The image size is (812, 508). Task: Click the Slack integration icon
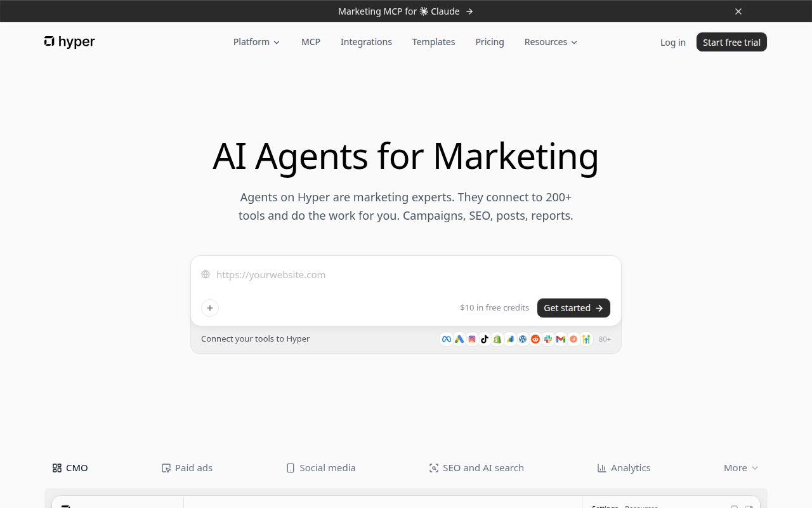(x=548, y=339)
